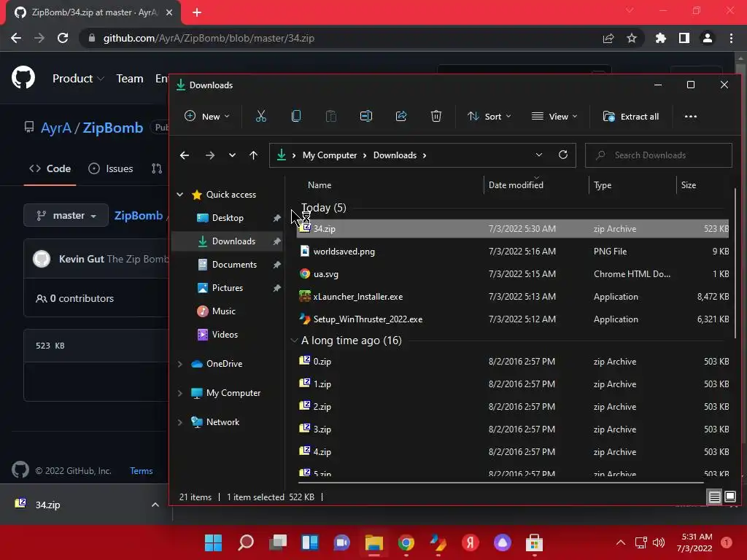
Task: Open the View dropdown menu
Action: click(x=554, y=116)
